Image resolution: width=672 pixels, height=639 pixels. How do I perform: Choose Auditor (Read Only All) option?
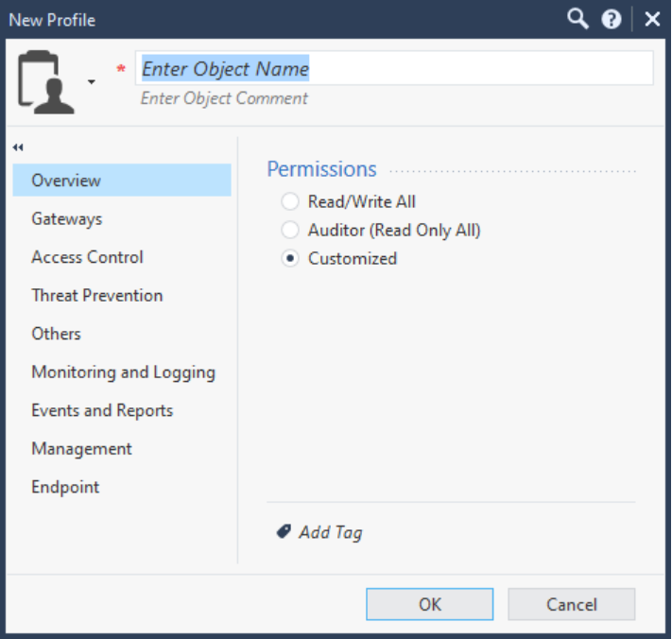point(291,230)
